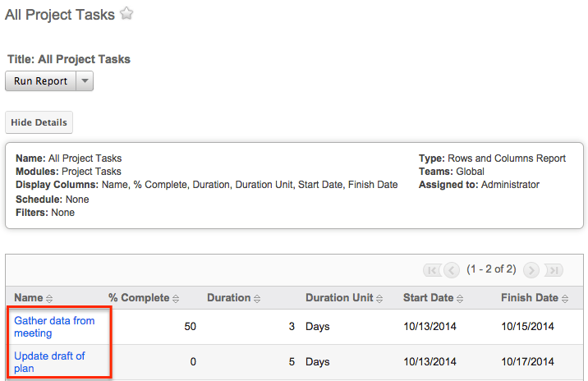588x381 pixels.
Task: Collapse details with Hide Details button
Action: [x=39, y=122]
